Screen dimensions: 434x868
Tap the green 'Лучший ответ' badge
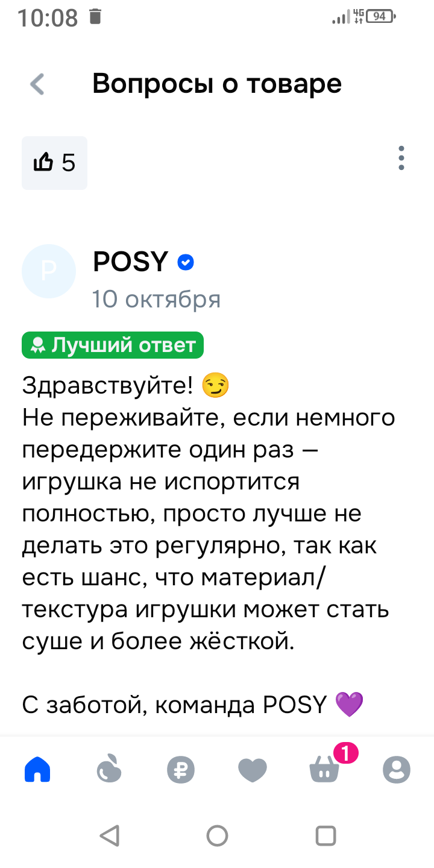click(113, 345)
